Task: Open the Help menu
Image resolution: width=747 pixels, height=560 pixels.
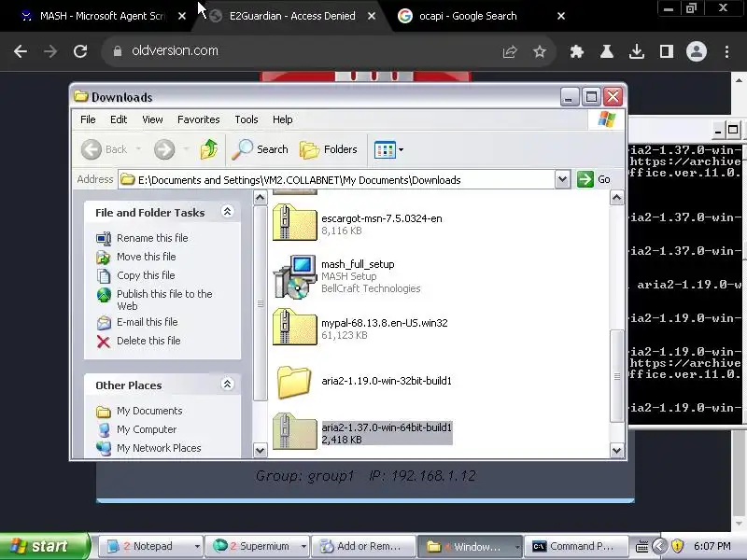Action: [283, 119]
